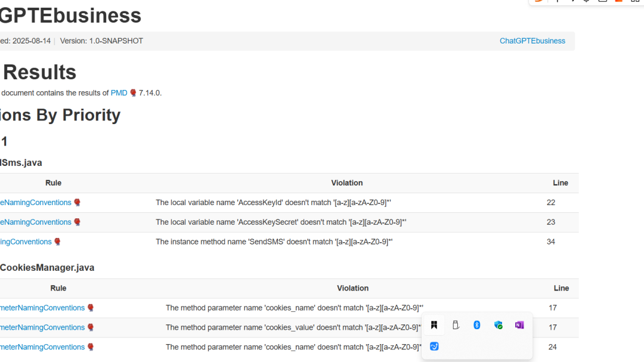This screenshot has width=644, height=362.
Task: Click external-link icon in cookies_name line 24 row
Action: [x=91, y=347]
